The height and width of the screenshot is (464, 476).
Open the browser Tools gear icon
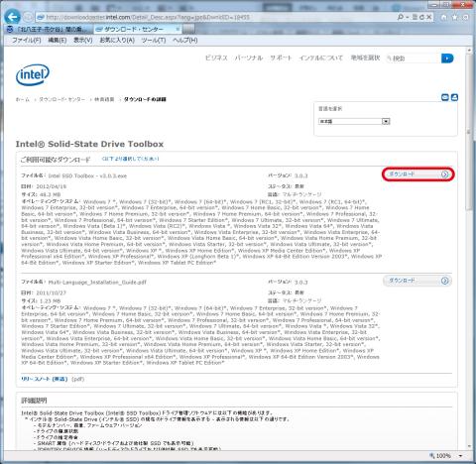point(466,17)
